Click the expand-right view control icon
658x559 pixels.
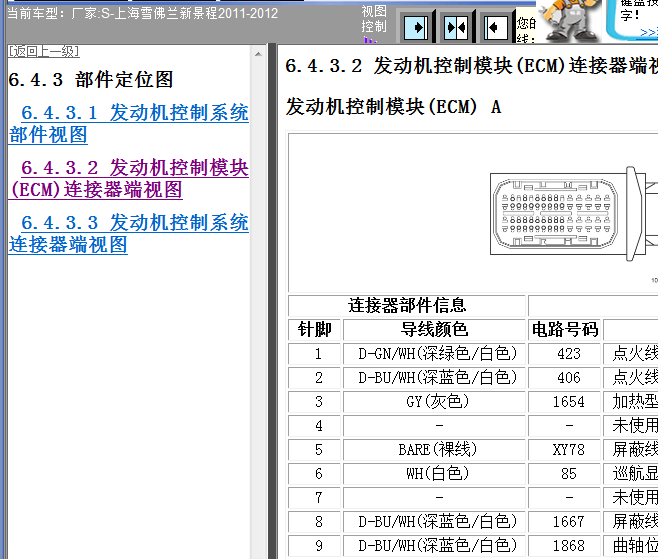[415, 28]
